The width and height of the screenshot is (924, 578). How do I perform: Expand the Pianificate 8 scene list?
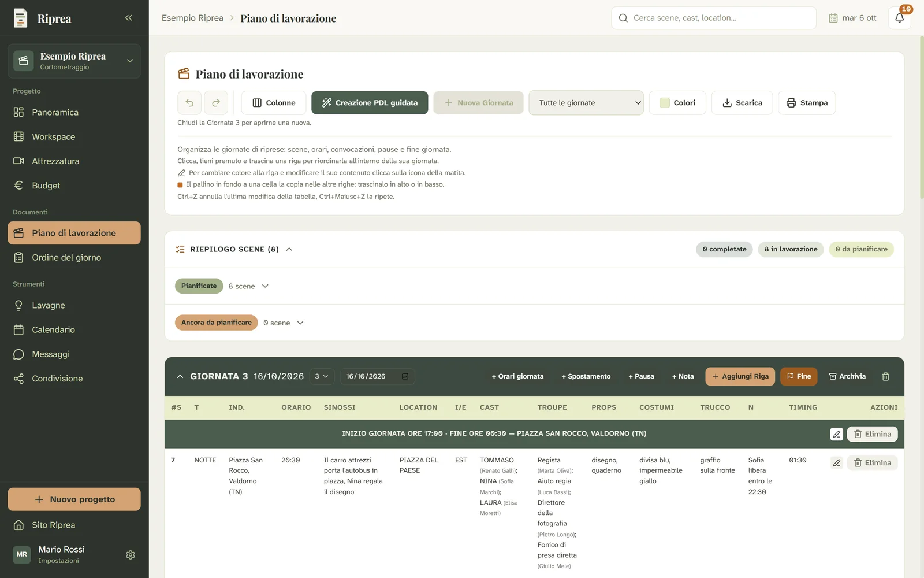click(x=265, y=286)
